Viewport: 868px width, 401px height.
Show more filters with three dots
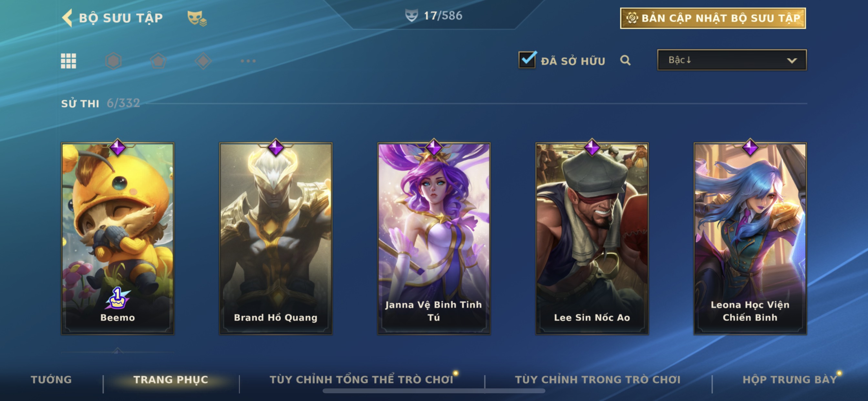point(248,61)
